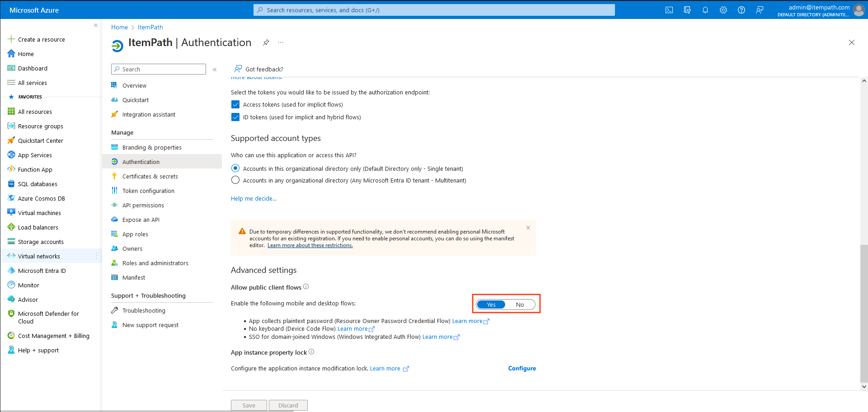The image size is (868, 412).
Task: Collapse the left portal navigation menu
Action: point(96,25)
